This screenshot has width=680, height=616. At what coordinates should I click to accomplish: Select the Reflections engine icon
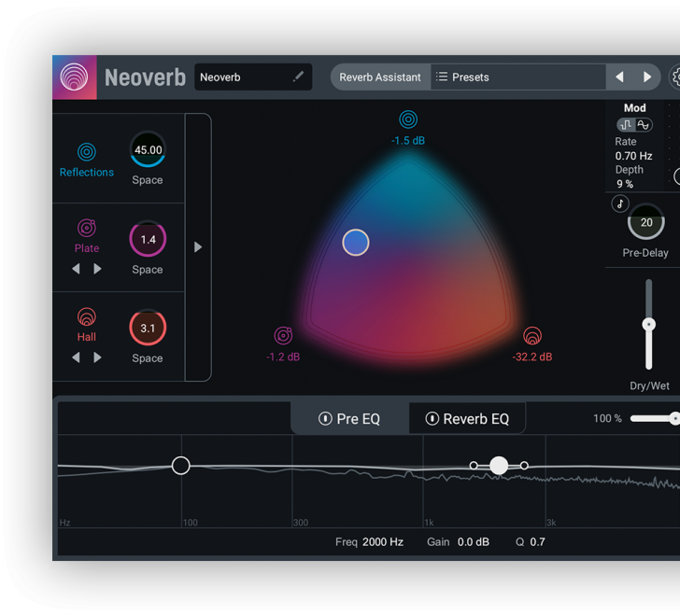pyautogui.click(x=87, y=151)
